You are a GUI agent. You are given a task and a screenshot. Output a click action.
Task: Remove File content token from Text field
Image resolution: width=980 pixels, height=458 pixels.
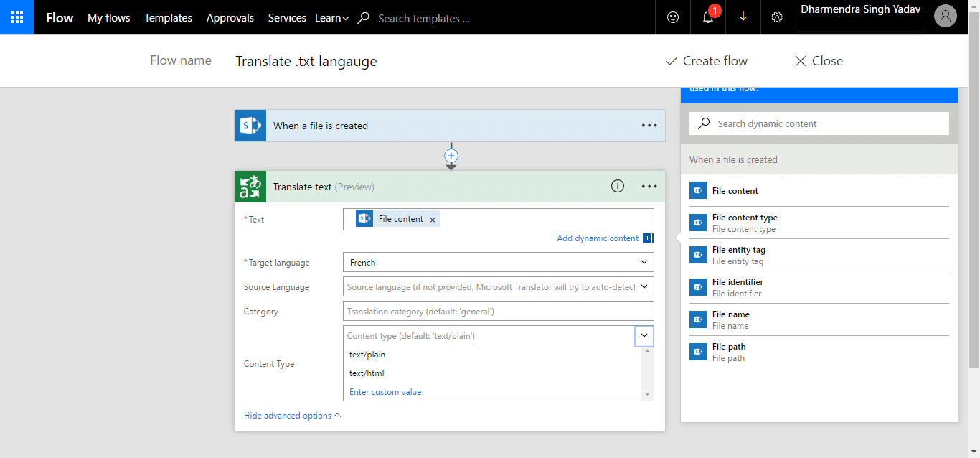(x=432, y=220)
